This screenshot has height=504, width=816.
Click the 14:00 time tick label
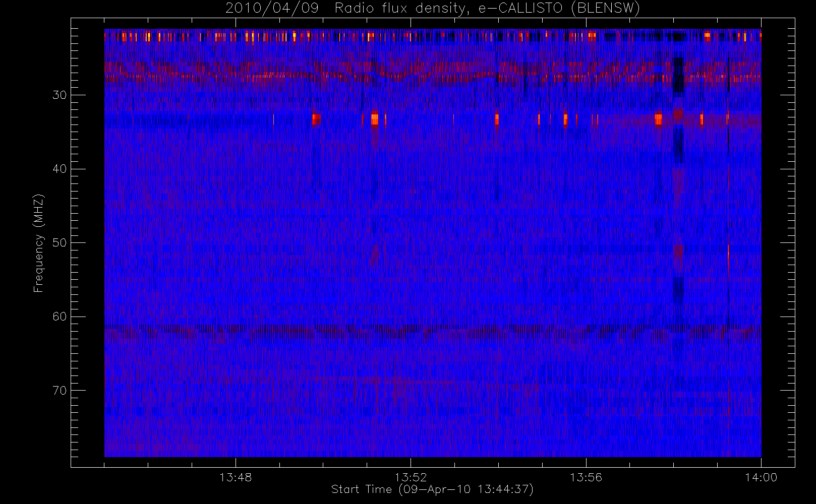pyautogui.click(x=761, y=477)
